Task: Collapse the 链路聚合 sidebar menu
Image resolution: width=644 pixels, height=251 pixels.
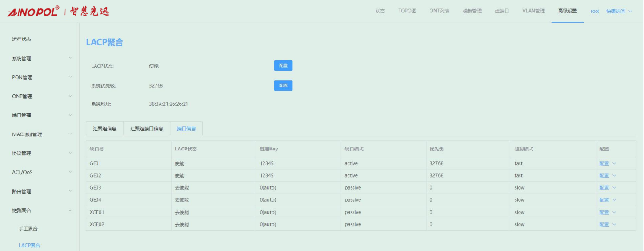Action: tap(40, 211)
